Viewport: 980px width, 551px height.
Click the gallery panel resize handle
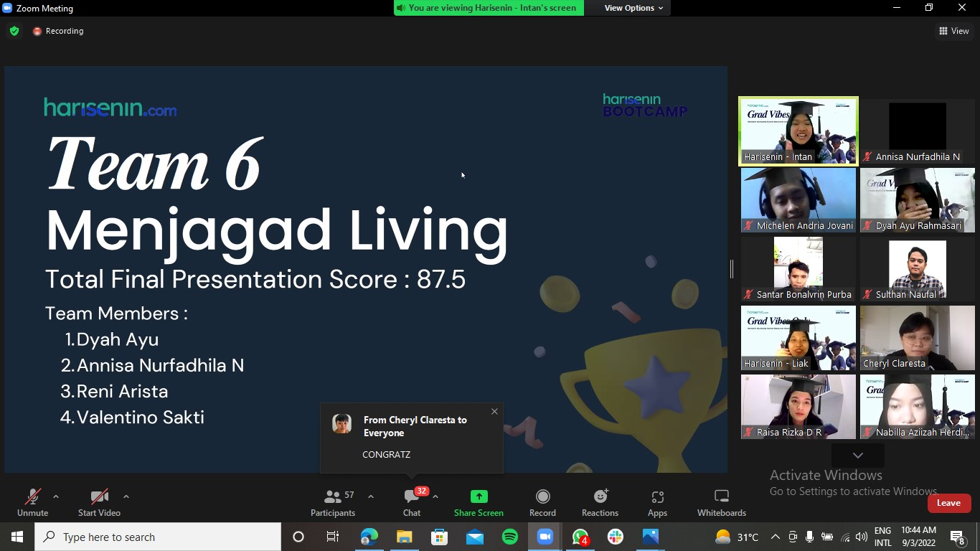click(732, 269)
